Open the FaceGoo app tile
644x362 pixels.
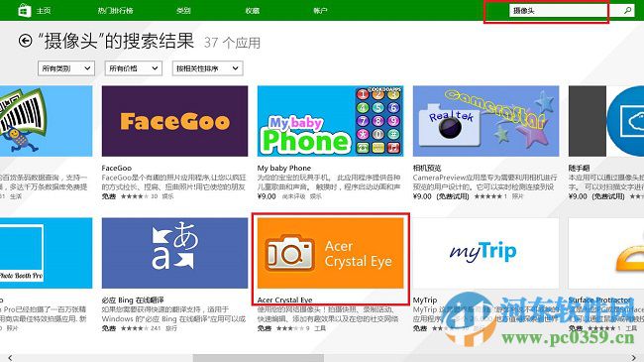pos(174,121)
